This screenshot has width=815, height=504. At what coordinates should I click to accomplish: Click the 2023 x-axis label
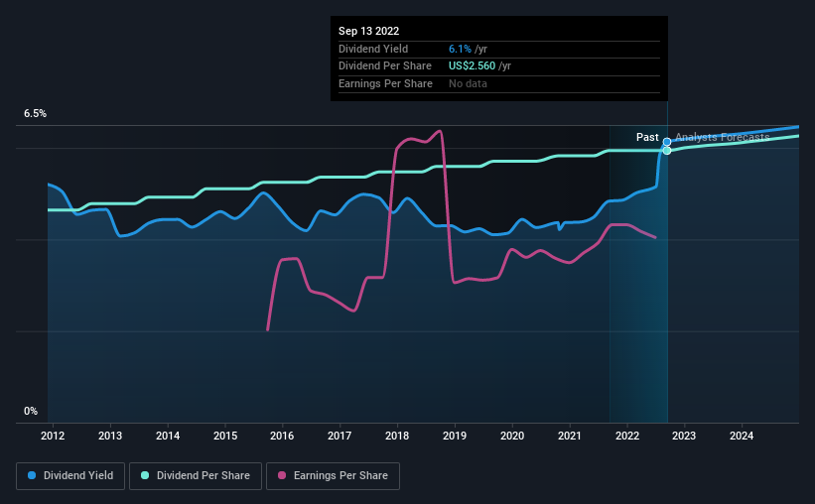coord(684,436)
